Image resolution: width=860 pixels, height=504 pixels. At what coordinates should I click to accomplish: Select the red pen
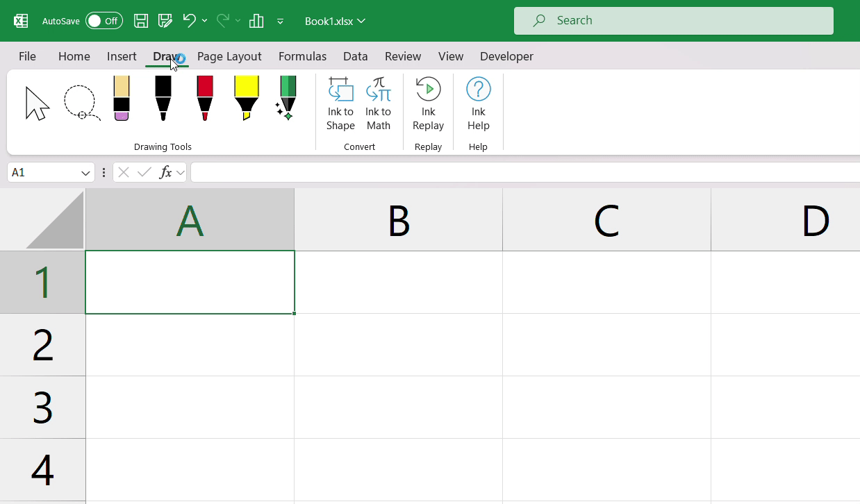(x=205, y=99)
